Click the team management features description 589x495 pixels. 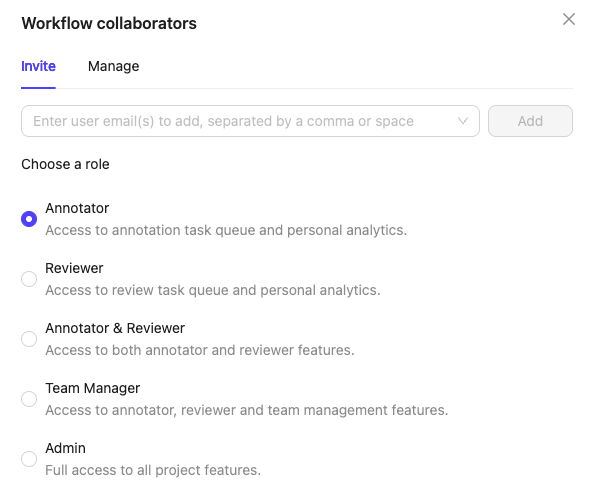coord(247,410)
